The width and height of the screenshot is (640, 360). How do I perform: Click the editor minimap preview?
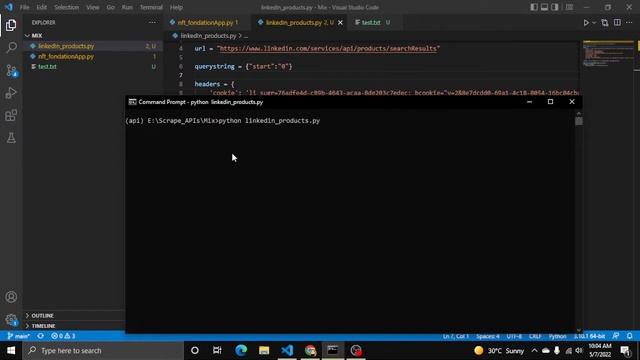click(608, 53)
